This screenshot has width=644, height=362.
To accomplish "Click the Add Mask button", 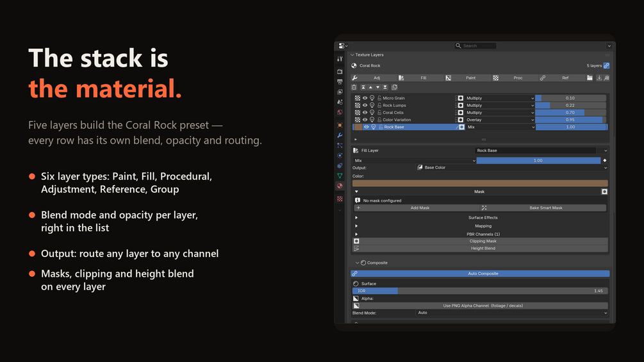I will pos(416,208).
